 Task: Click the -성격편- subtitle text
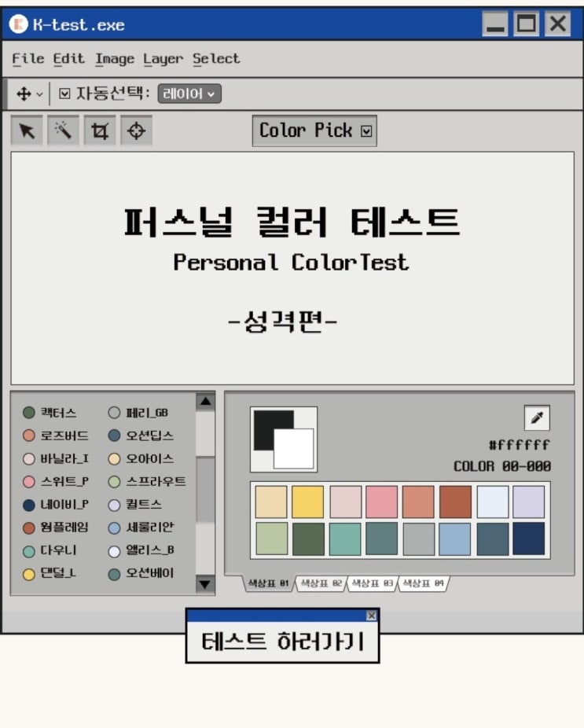(x=283, y=322)
